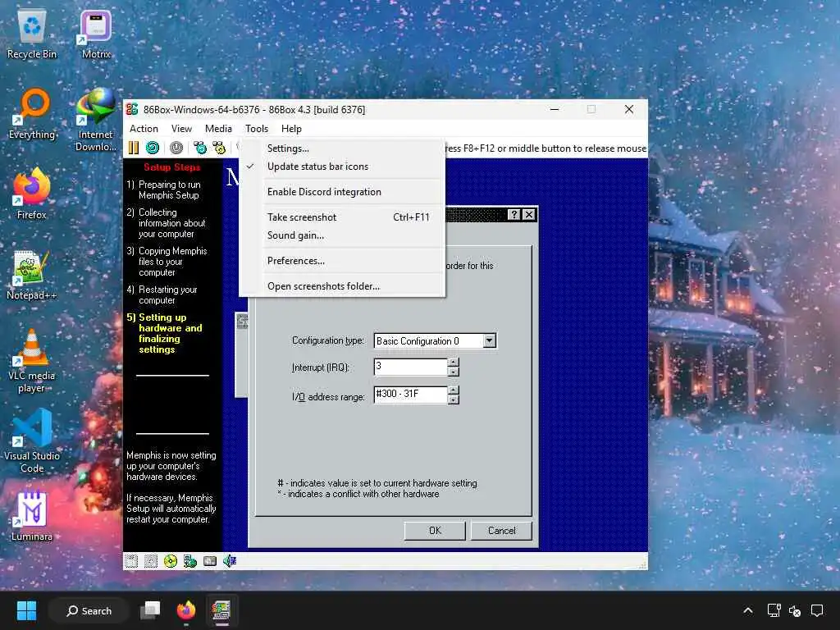Open Windows Start menu
This screenshot has height=630, width=840.
[26, 610]
